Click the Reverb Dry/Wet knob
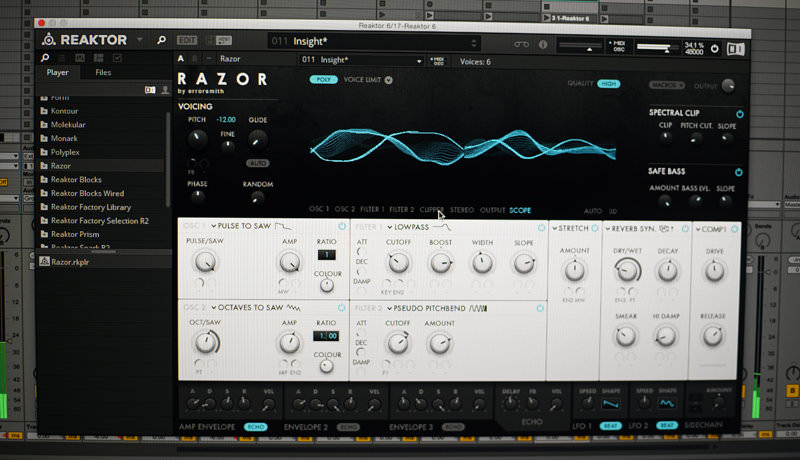Image resolution: width=800 pixels, height=460 pixels. click(628, 270)
